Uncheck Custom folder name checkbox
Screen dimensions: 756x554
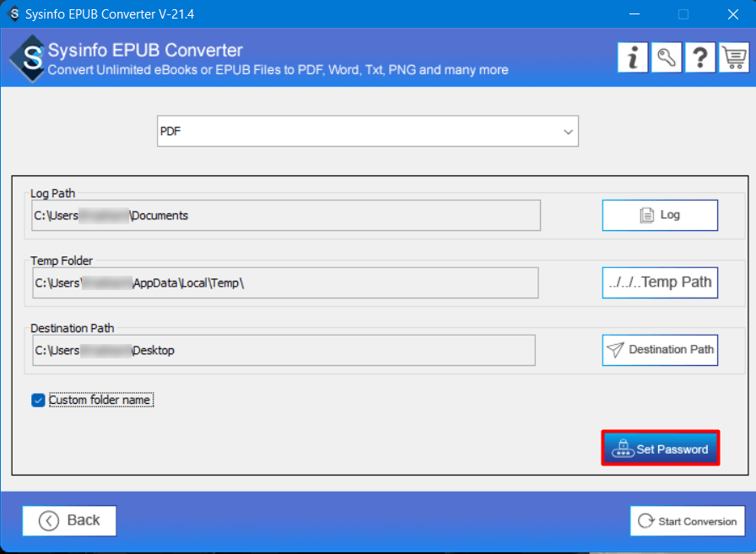(x=38, y=401)
